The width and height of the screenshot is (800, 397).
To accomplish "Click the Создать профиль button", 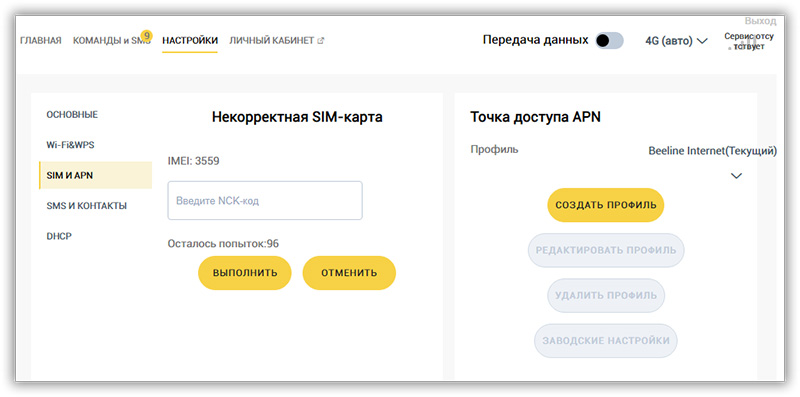I will [x=606, y=205].
